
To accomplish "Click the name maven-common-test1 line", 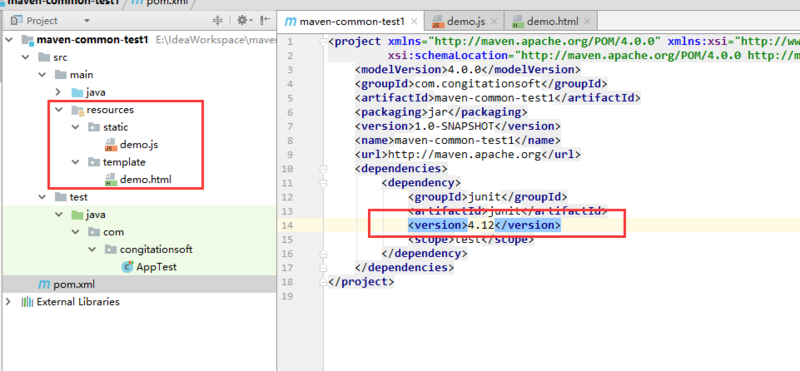I will pyautogui.click(x=457, y=140).
